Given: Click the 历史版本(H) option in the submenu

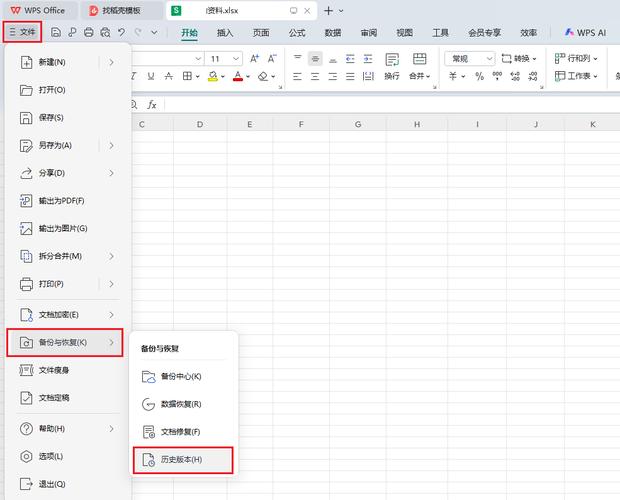Looking at the screenshot, I should tap(182, 459).
